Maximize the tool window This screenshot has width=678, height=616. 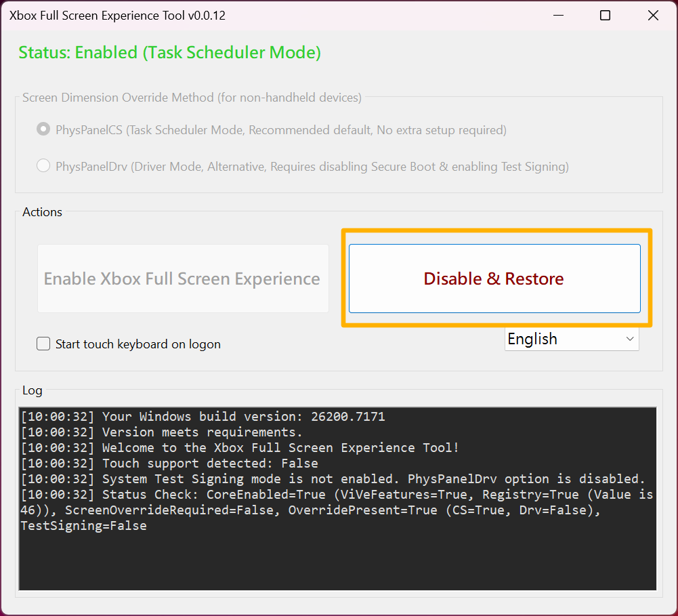click(605, 16)
